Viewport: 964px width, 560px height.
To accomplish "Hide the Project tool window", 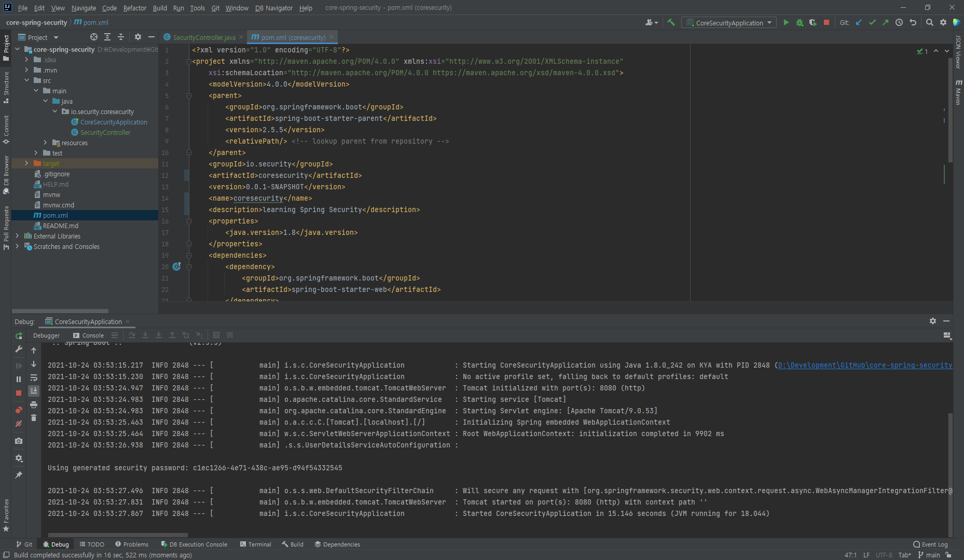I will coord(152,37).
